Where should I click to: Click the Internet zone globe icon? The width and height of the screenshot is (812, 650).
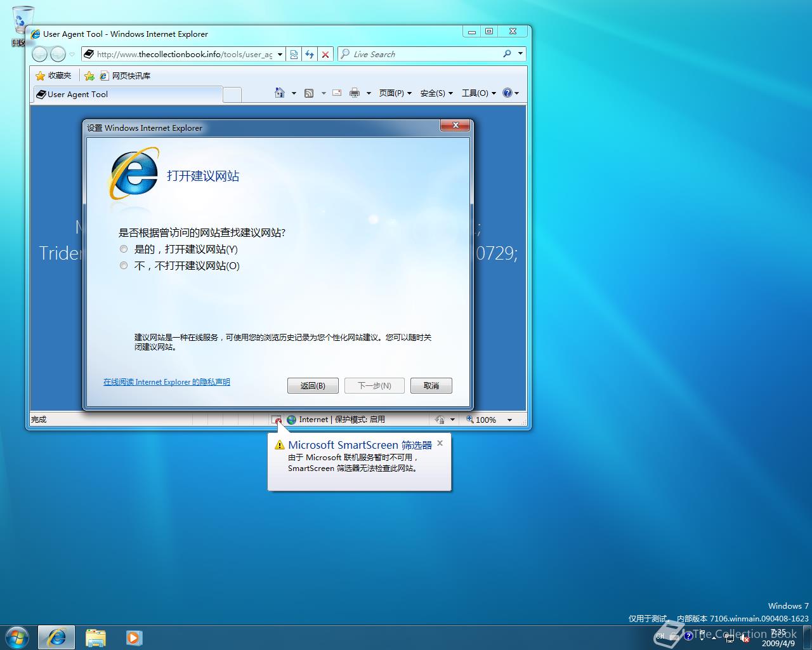pyautogui.click(x=291, y=420)
